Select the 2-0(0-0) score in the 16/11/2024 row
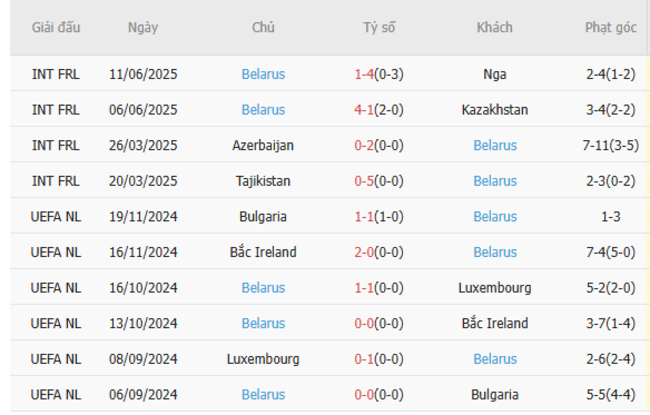650x415 pixels. click(379, 252)
